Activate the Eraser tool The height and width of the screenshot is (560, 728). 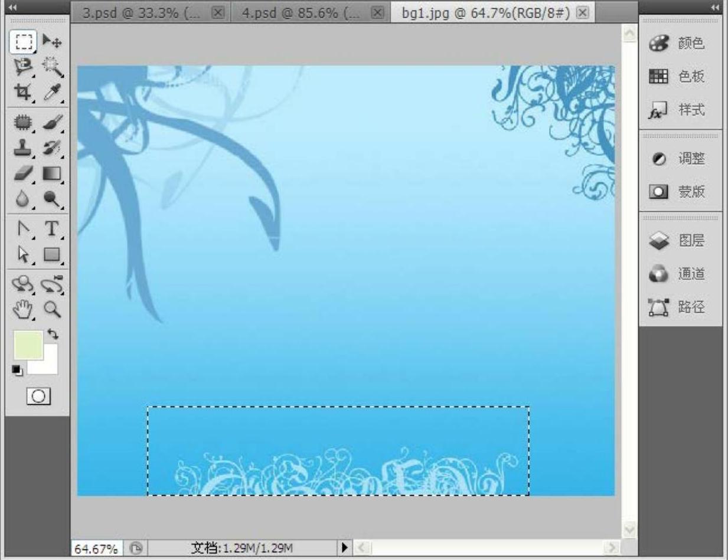[x=24, y=174]
